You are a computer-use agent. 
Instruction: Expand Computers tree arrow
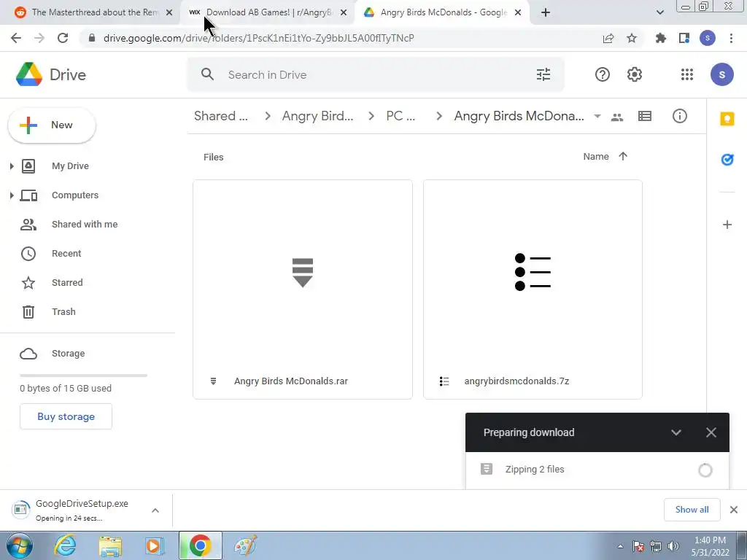click(12, 195)
